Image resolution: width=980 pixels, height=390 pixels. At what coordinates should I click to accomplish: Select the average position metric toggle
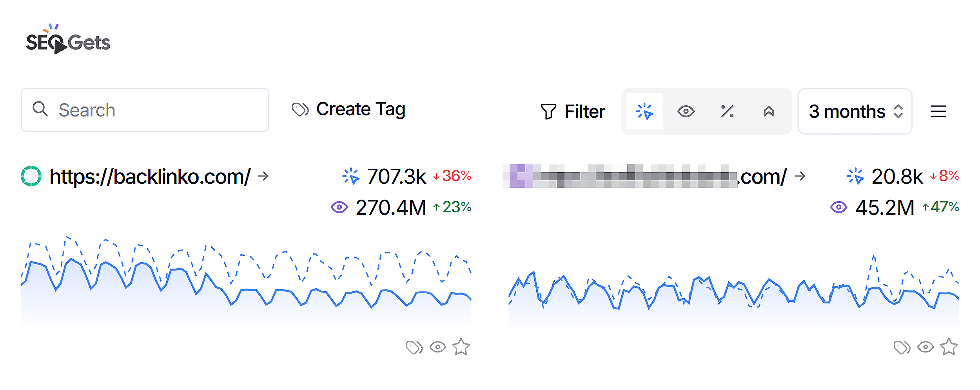(769, 112)
